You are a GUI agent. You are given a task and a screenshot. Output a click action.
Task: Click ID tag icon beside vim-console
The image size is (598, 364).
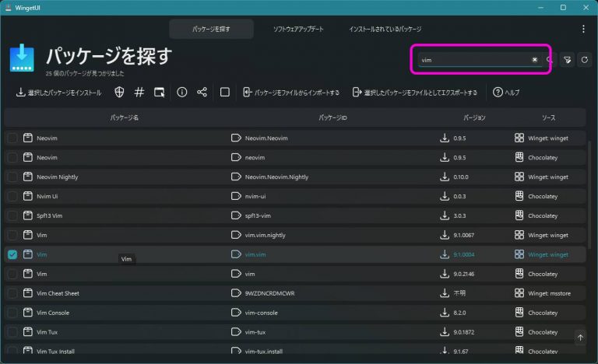tap(236, 313)
